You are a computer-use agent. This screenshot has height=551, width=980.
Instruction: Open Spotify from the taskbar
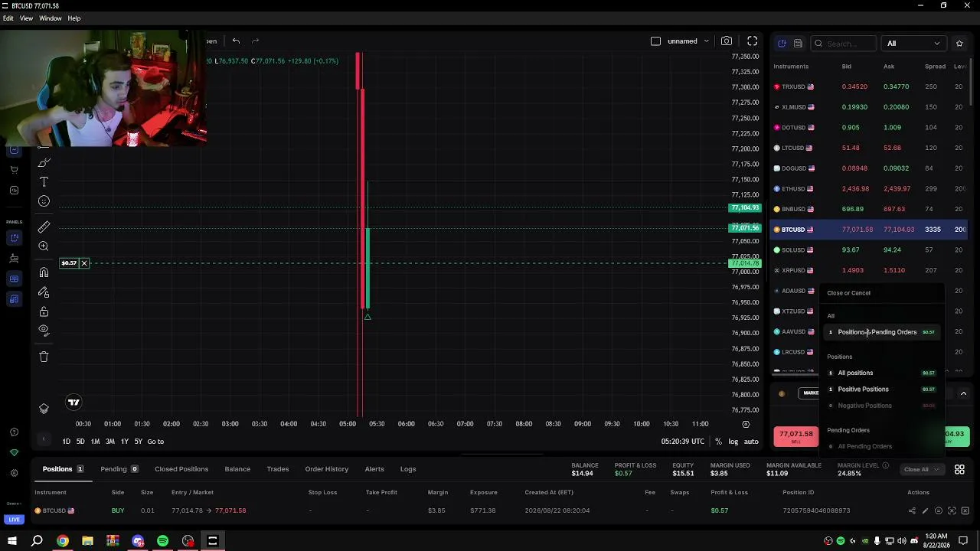click(x=162, y=541)
